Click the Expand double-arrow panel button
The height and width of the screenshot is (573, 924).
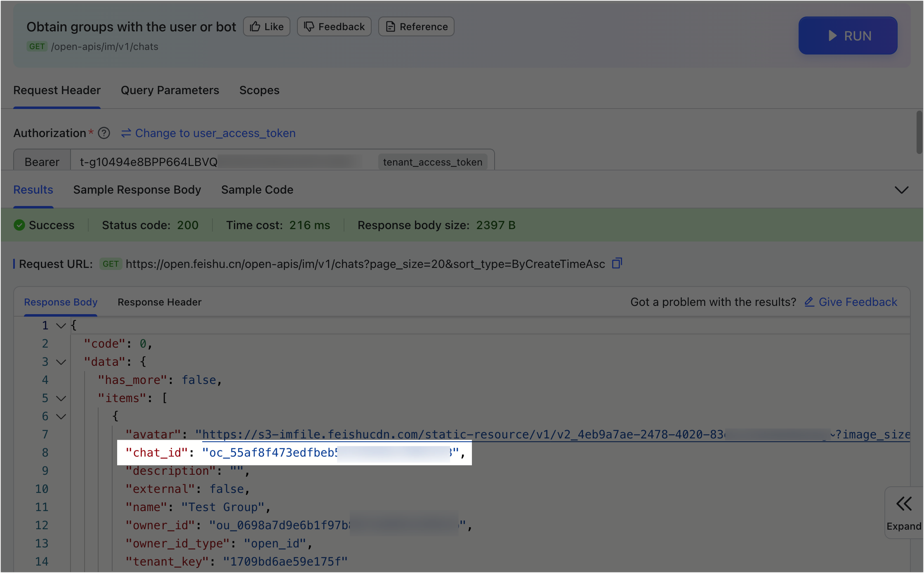pos(904,512)
